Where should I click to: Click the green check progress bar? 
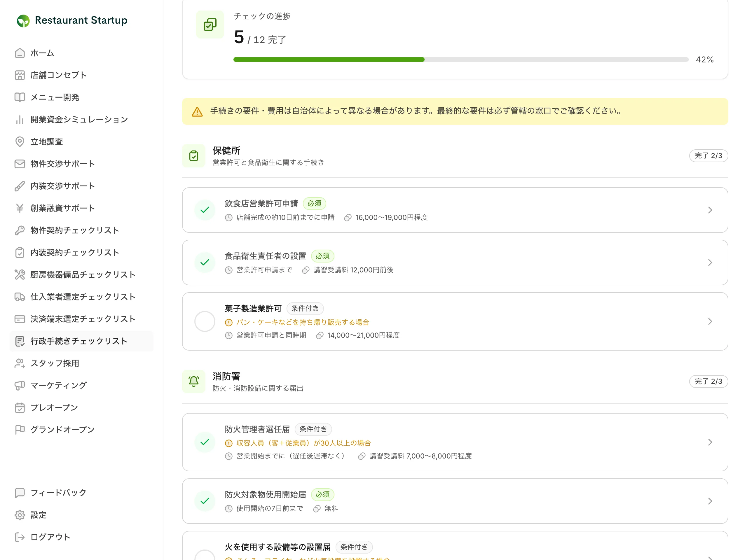[x=461, y=60]
